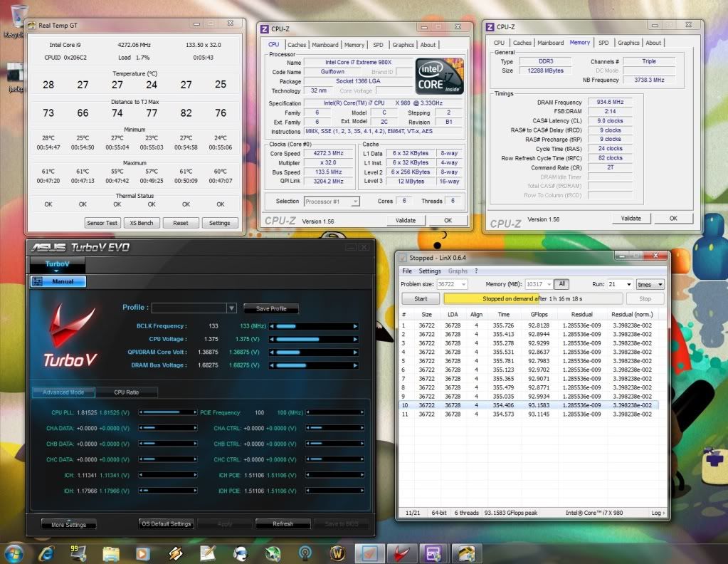
Task: Click the Real Temp GT title bar icon
Action: (x=32, y=25)
